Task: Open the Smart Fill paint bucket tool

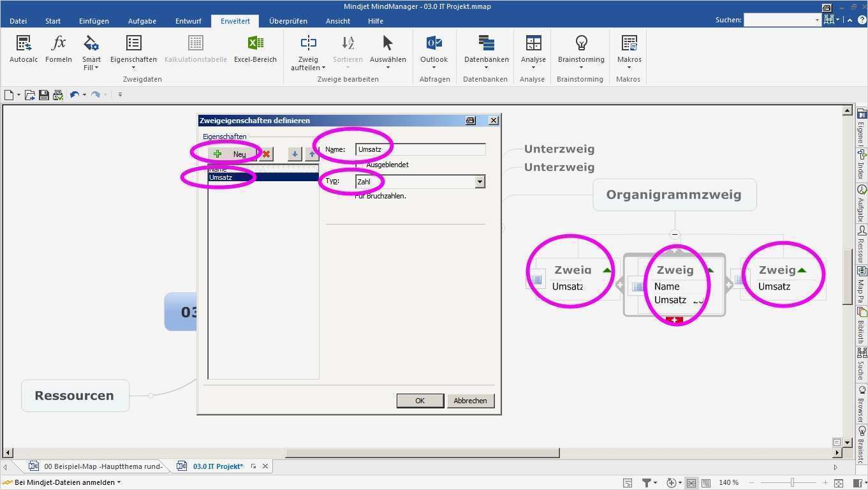Action: click(91, 53)
